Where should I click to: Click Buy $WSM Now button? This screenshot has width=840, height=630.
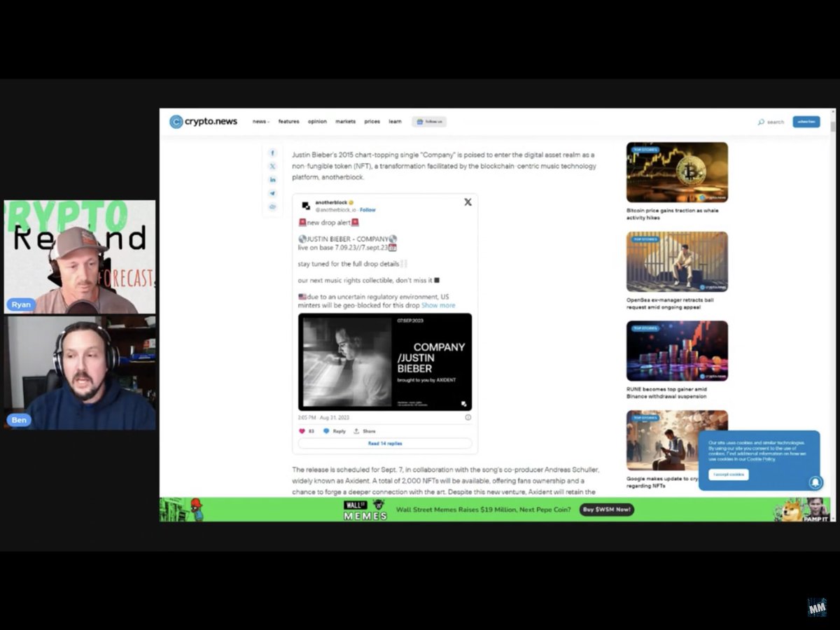coord(607,510)
